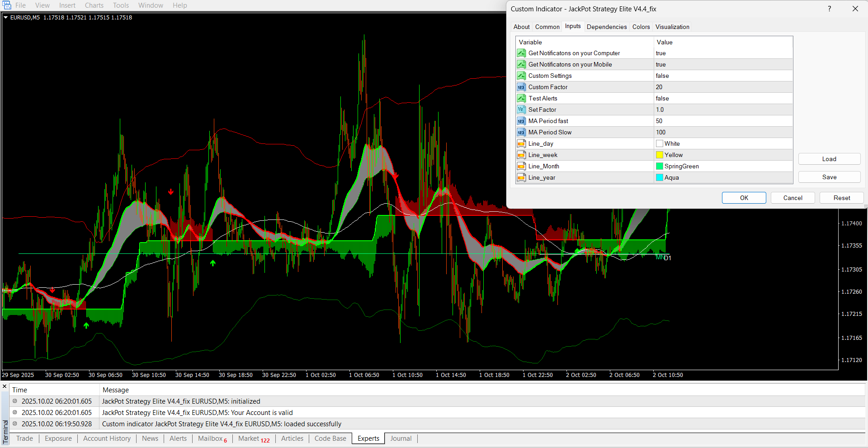Image resolution: width=868 pixels, height=448 pixels.
Task: Click the MA Period Slow integer icon
Action: click(x=521, y=133)
